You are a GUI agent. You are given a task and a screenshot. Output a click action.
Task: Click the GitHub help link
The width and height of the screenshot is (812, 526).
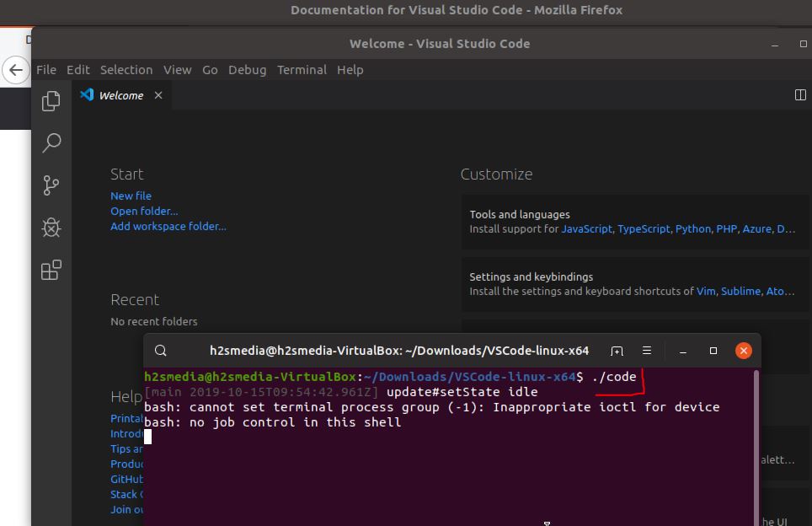[x=127, y=480]
